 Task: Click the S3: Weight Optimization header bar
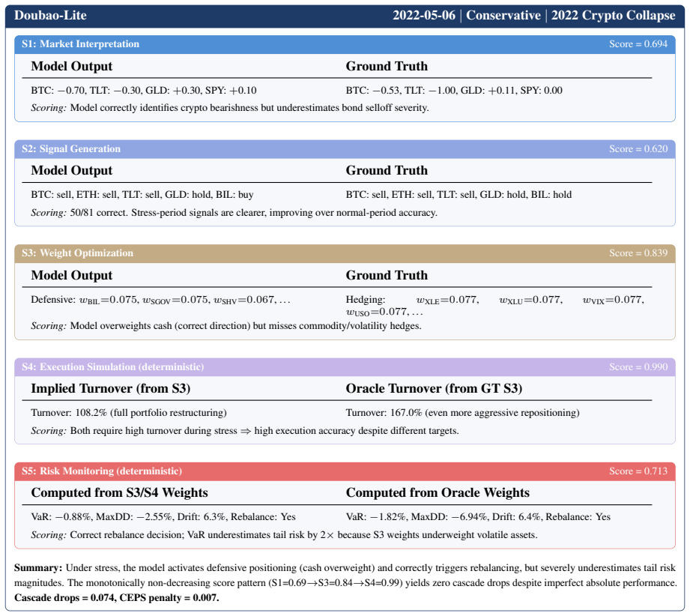tap(345, 253)
